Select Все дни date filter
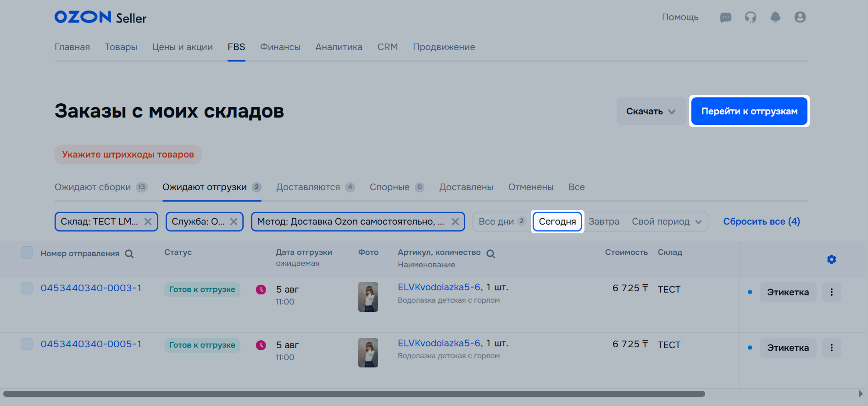This screenshot has width=868, height=406. click(x=502, y=221)
